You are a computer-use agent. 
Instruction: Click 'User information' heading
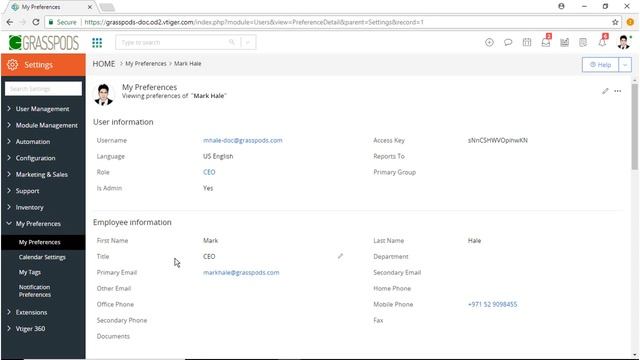pos(123,122)
